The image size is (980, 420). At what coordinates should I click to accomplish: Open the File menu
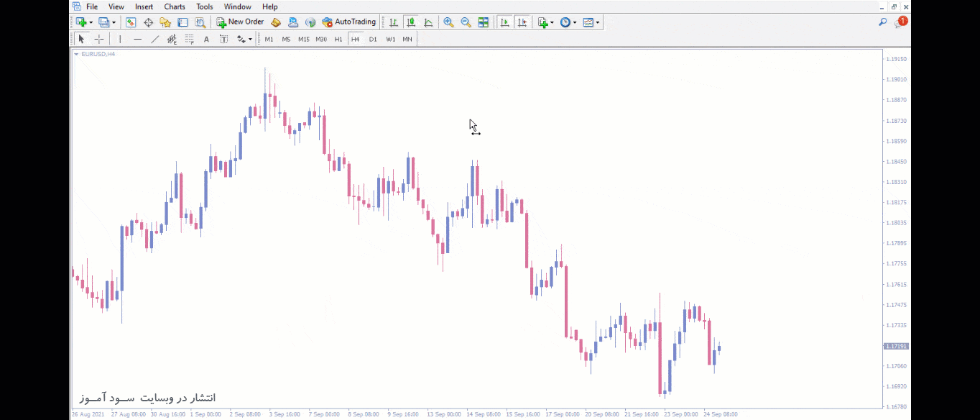tap(92, 6)
